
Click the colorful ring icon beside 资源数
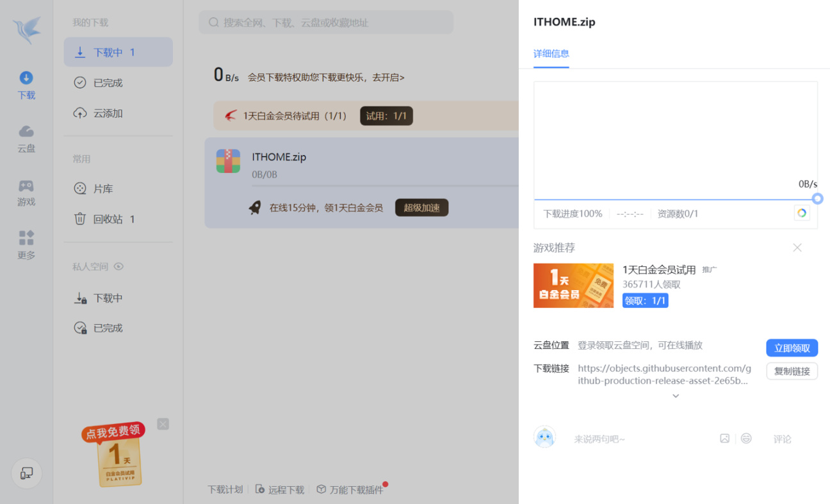click(801, 213)
